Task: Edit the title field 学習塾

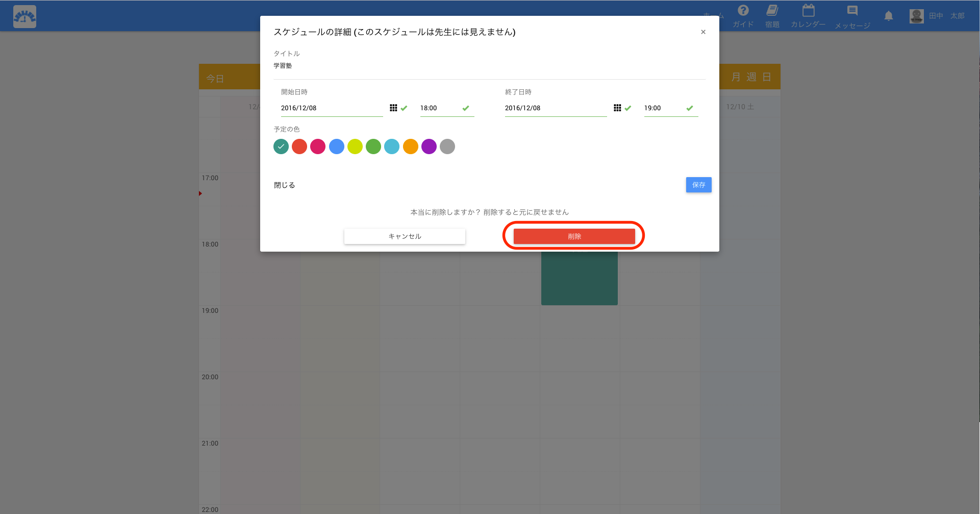Action: coord(490,66)
